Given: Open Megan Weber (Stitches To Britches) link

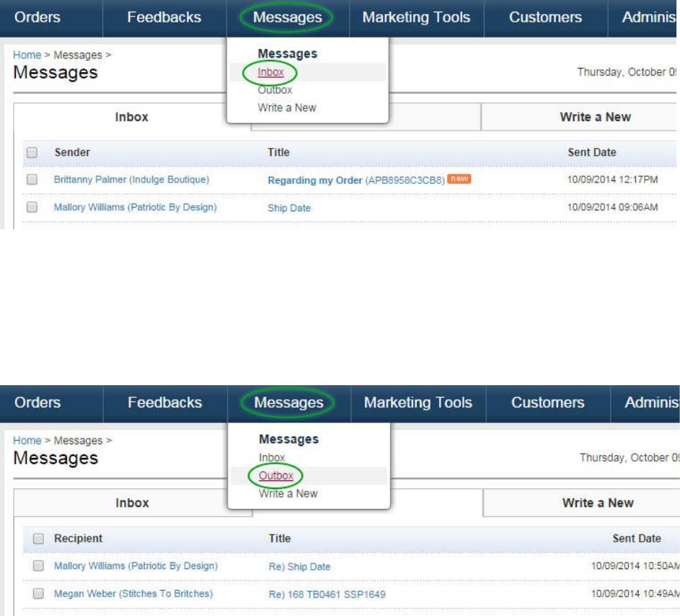Looking at the screenshot, I should tap(133, 594).
